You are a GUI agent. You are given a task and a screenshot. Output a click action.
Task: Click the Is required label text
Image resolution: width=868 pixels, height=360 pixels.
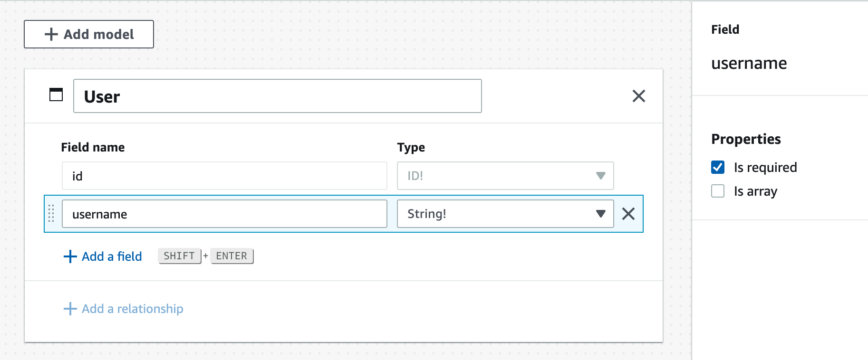(x=765, y=167)
